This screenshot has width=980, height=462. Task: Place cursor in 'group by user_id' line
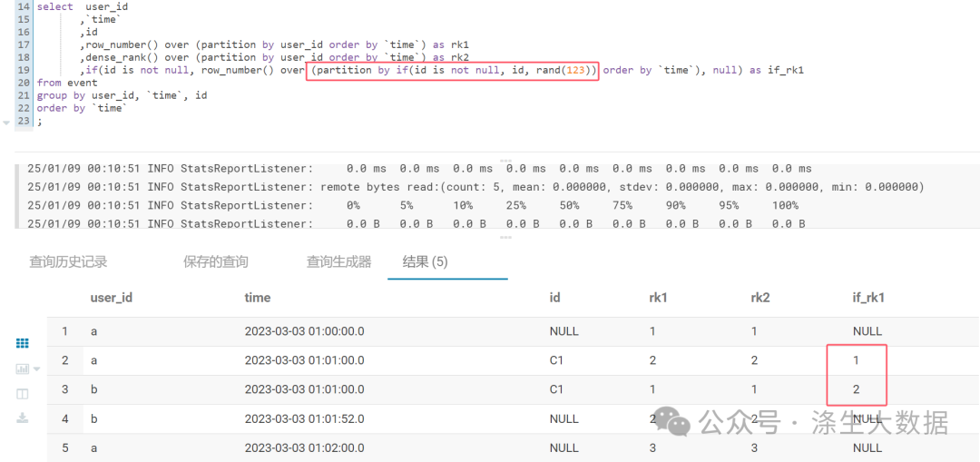point(122,95)
